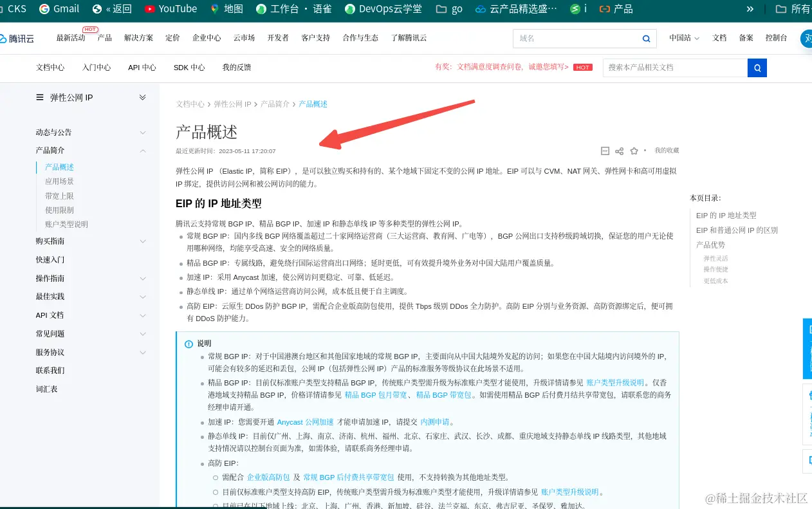
Task: Jump to 产品优势 in 本页目录
Action: tap(710, 245)
